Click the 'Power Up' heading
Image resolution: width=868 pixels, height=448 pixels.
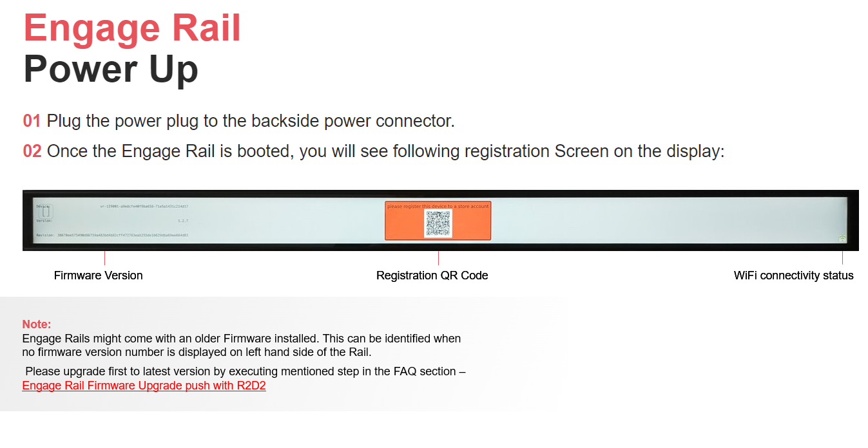tap(111, 70)
